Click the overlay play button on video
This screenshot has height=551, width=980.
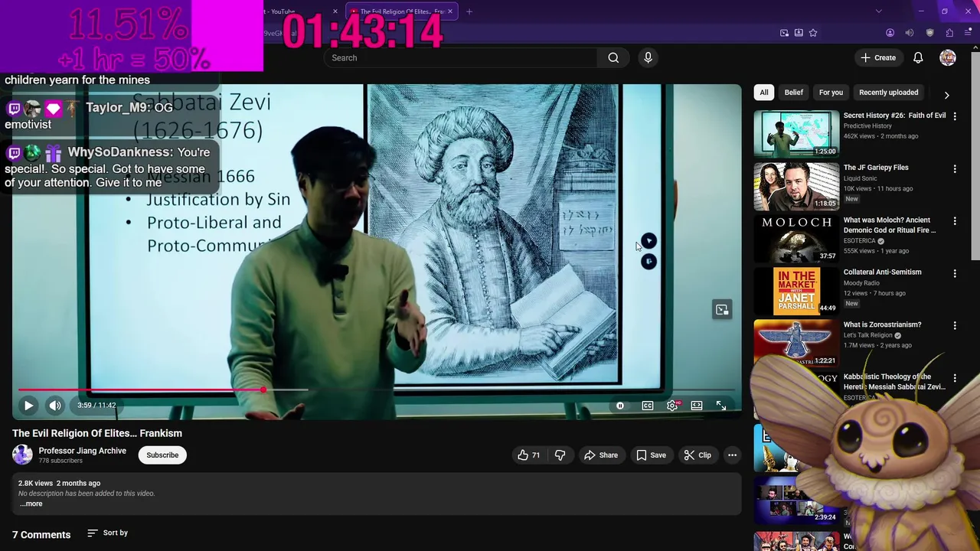(648, 241)
